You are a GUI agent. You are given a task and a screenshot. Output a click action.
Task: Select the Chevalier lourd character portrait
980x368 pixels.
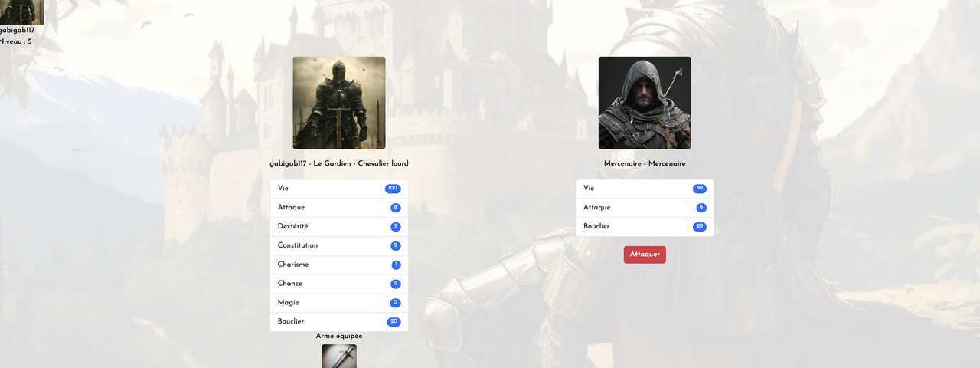[x=339, y=103]
